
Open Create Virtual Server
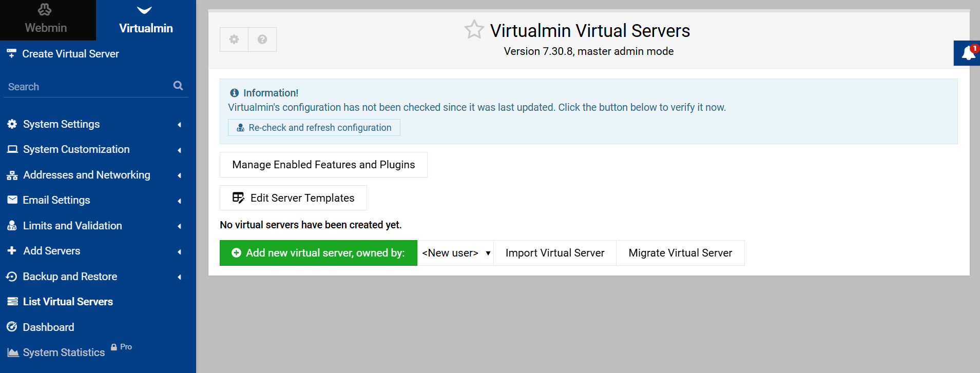click(70, 54)
